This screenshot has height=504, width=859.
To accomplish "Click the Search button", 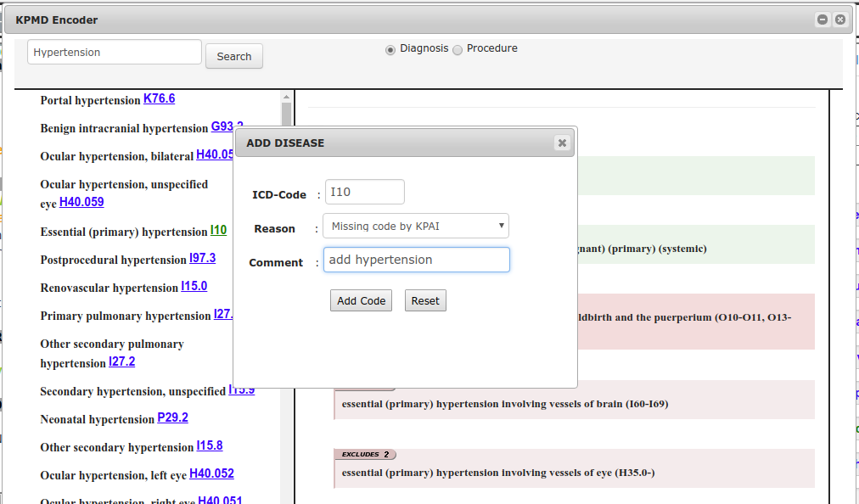I will tap(233, 56).
